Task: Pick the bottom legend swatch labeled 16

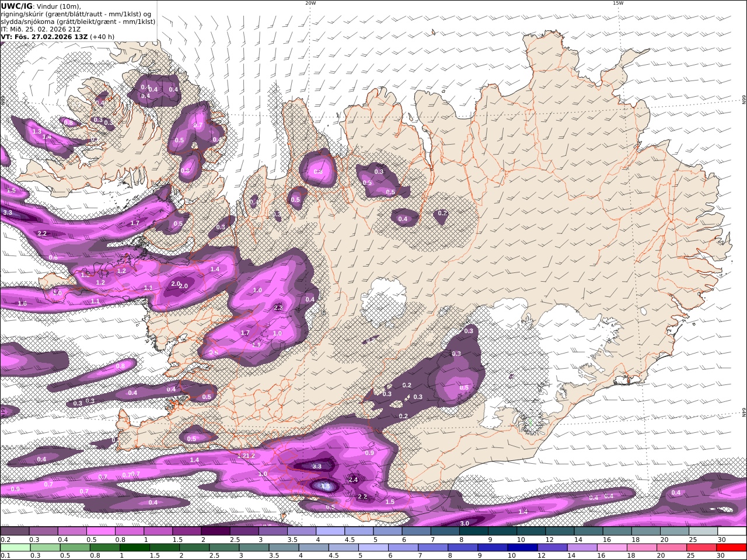Action: point(612,547)
